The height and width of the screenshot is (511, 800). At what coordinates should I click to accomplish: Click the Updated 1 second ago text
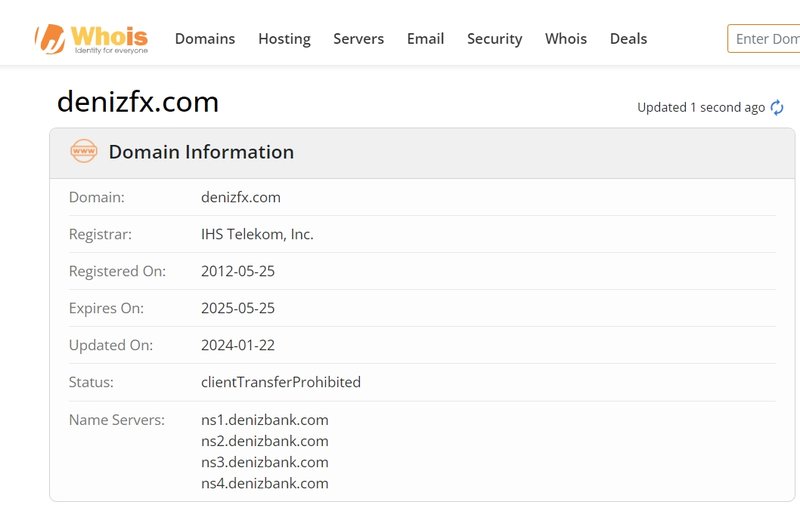pos(701,107)
